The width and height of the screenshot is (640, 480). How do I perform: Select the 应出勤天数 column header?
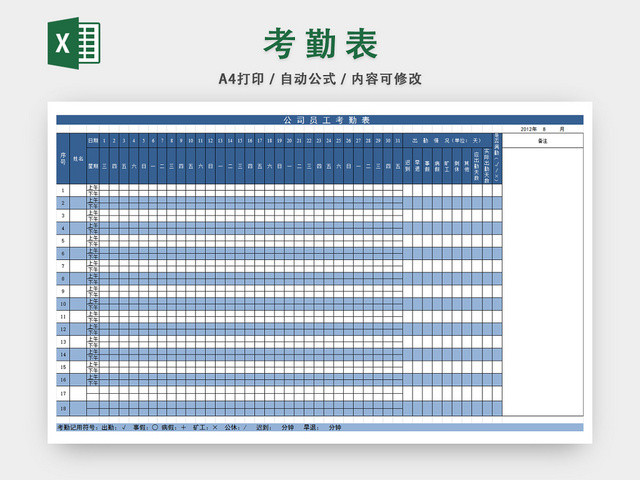[x=476, y=166]
